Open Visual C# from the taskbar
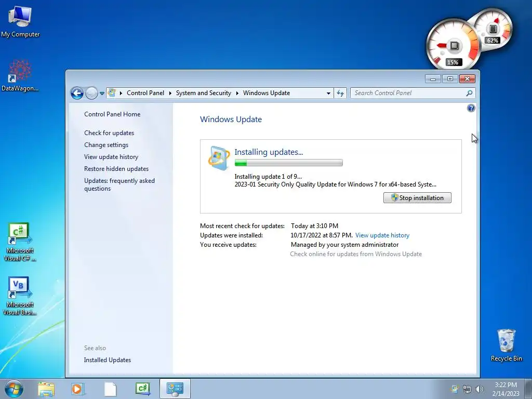Image resolution: width=532 pixels, height=399 pixels. [x=142, y=389]
